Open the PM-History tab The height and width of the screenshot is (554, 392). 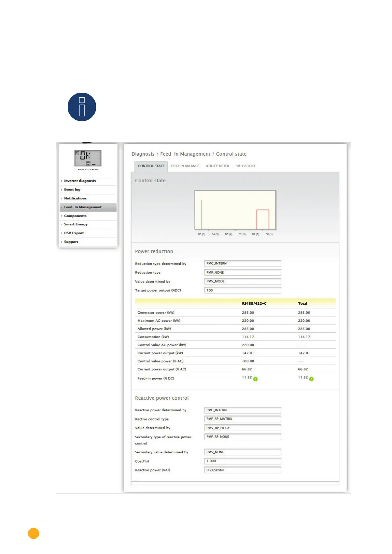(246, 166)
